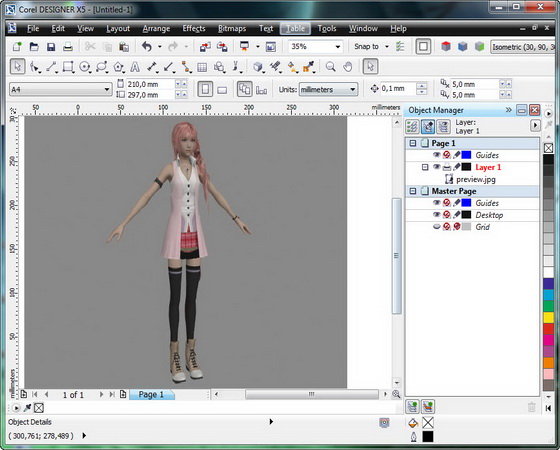Click the Print icon
The width and height of the screenshot is (560, 450).
coord(68,46)
